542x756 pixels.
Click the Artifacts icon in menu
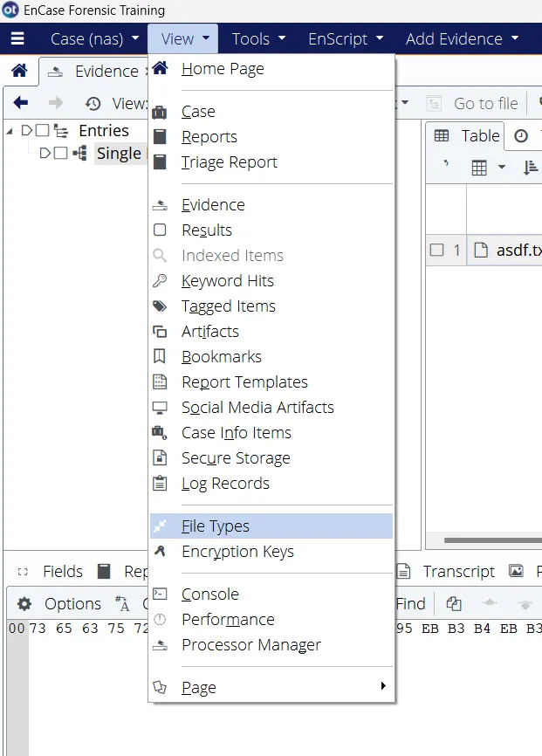pos(160,331)
